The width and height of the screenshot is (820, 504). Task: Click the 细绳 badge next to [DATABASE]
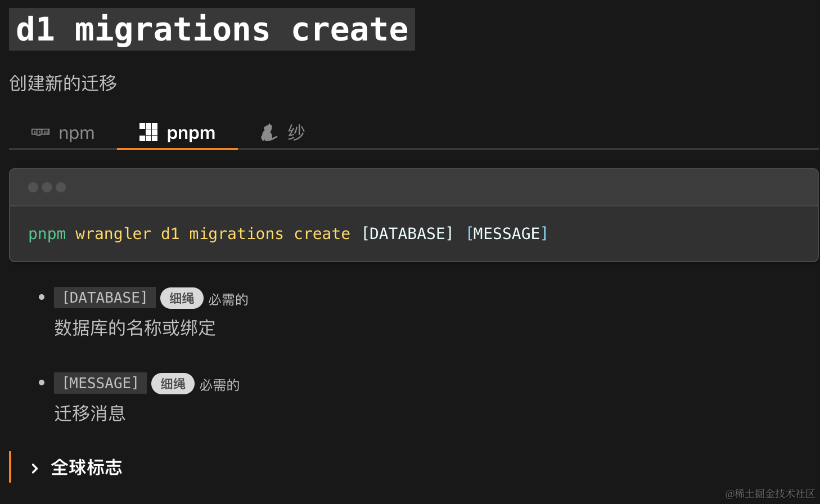point(182,298)
